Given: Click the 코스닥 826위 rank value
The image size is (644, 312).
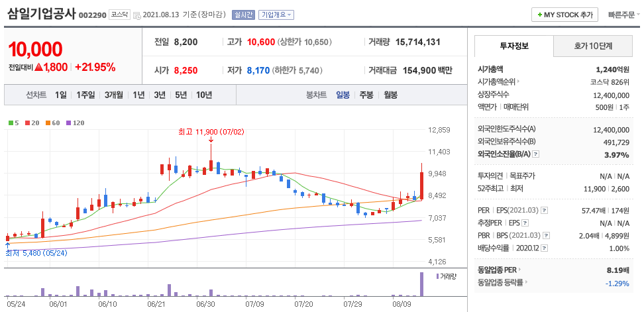Looking at the screenshot, I should click(610, 81).
